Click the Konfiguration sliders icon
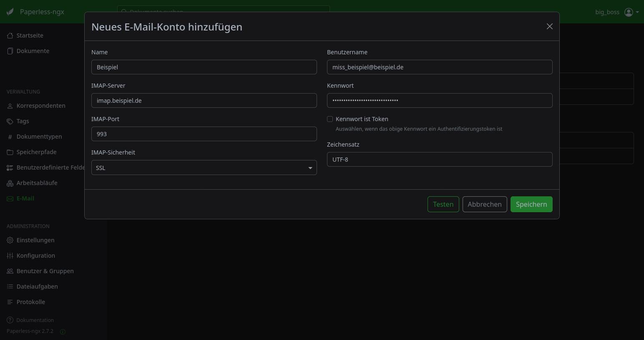The image size is (644, 340). [10, 256]
